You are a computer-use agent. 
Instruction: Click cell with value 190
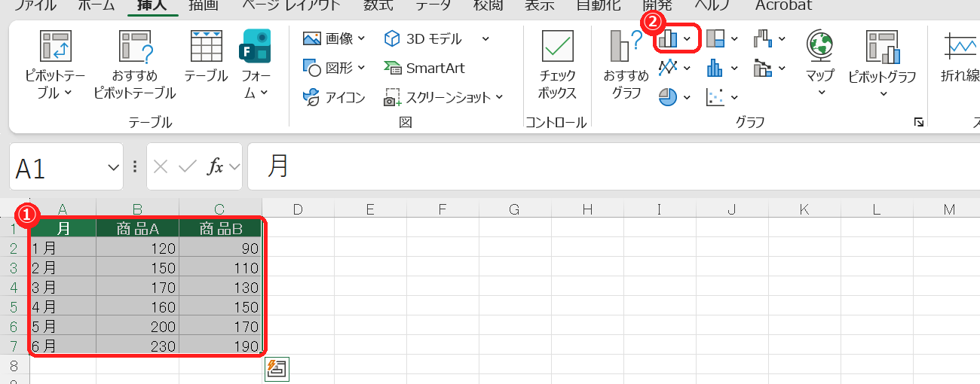coord(220,346)
